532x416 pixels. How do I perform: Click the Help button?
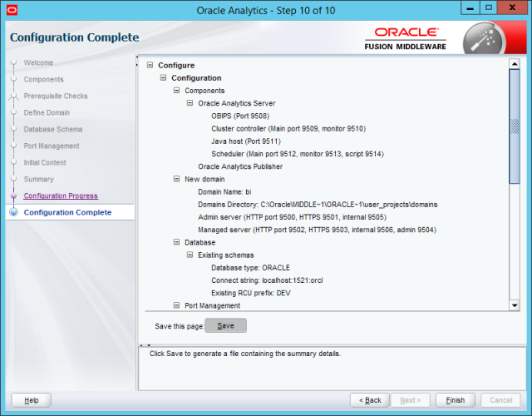32,400
